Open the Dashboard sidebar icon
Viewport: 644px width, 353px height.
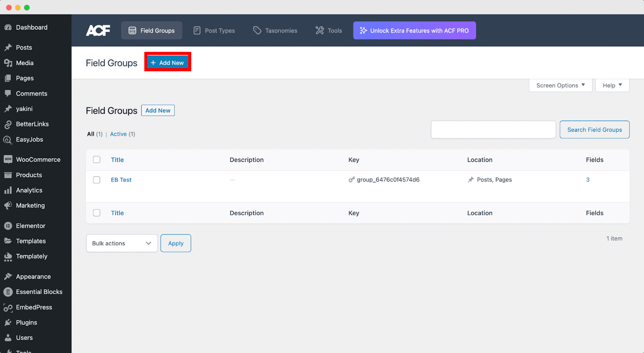click(8, 27)
